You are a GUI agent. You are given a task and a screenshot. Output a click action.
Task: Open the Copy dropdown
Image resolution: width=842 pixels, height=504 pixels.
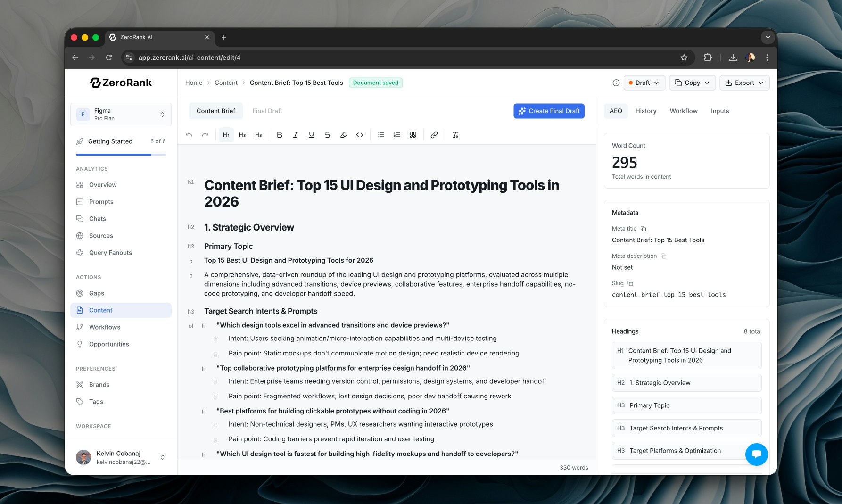tap(692, 83)
